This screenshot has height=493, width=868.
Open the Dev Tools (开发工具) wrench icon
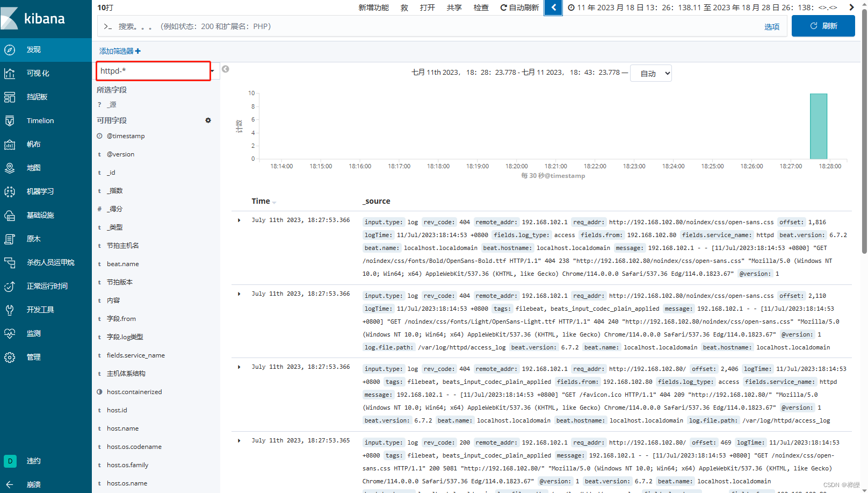coord(10,310)
